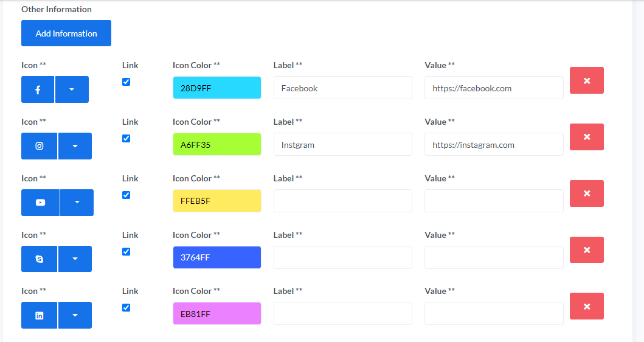Click the LinkedIn icon button
644x342 pixels.
tap(40, 315)
